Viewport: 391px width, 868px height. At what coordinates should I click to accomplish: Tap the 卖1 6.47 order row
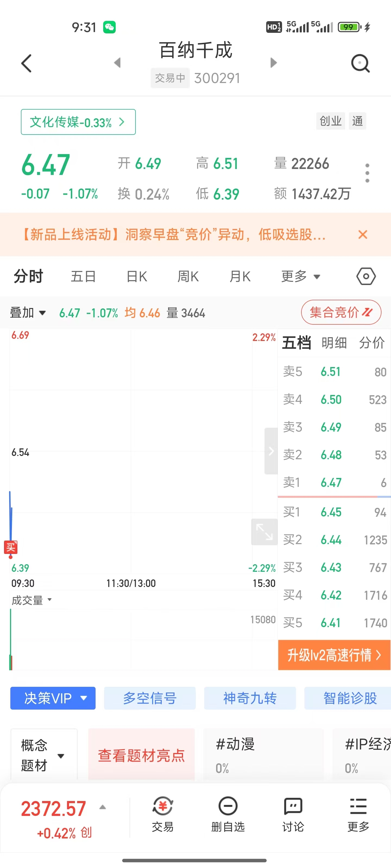click(x=334, y=483)
